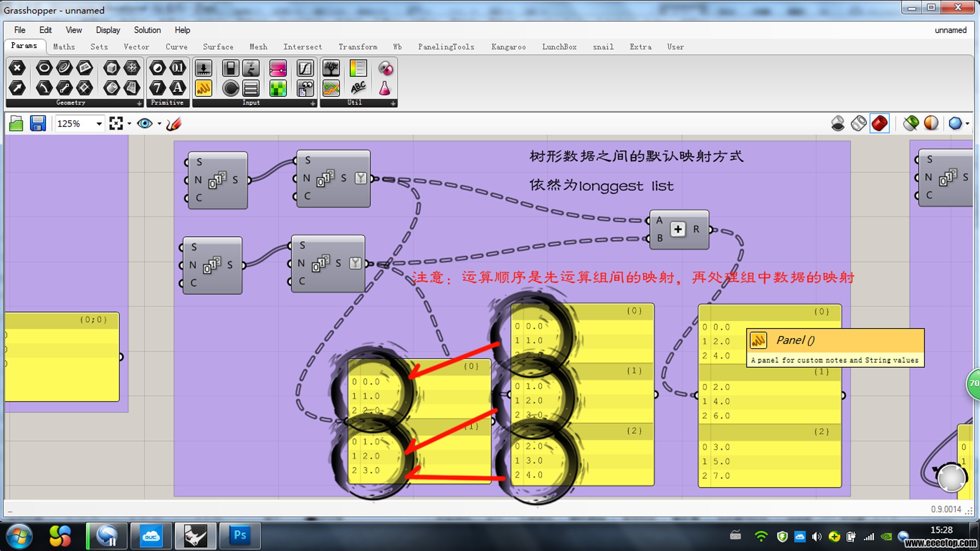Image resolution: width=980 pixels, height=551 pixels.
Task: Pick the Number (0.1) primitive icon
Action: coord(178,68)
